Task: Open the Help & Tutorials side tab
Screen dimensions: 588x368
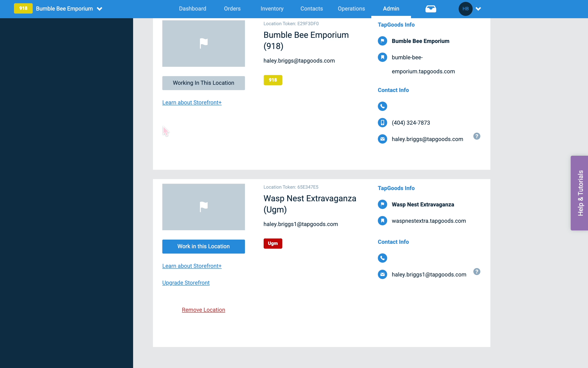Action: tap(580, 193)
